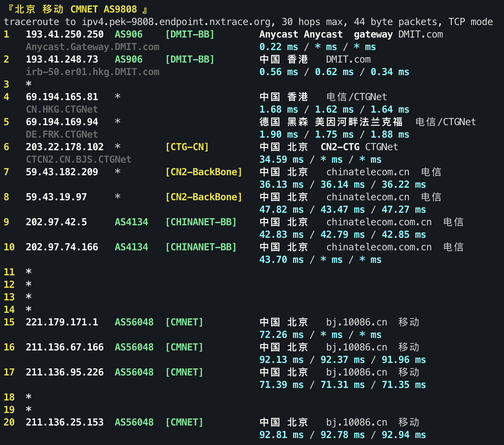Click [CN2-BackBone] tag on hop 7
504x445 pixels.
tap(204, 172)
